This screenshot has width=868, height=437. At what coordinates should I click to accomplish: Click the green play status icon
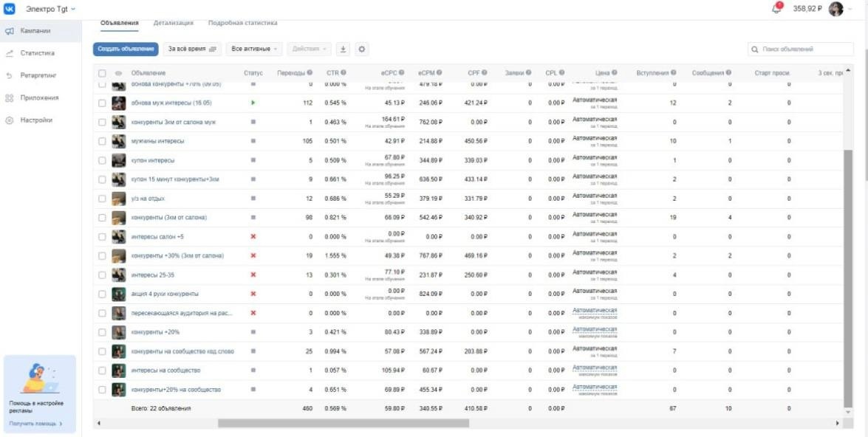pyautogui.click(x=253, y=103)
